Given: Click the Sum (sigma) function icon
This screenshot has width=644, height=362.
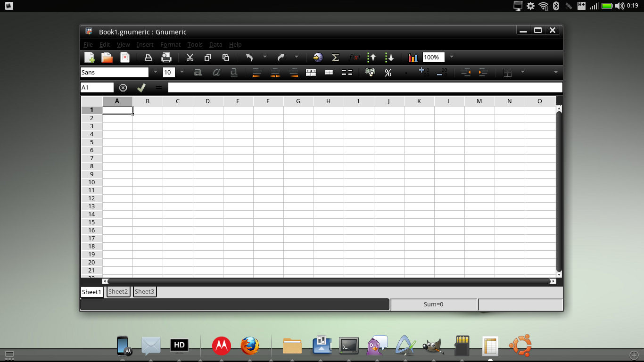Looking at the screenshot, I should (x=336, y=58).
